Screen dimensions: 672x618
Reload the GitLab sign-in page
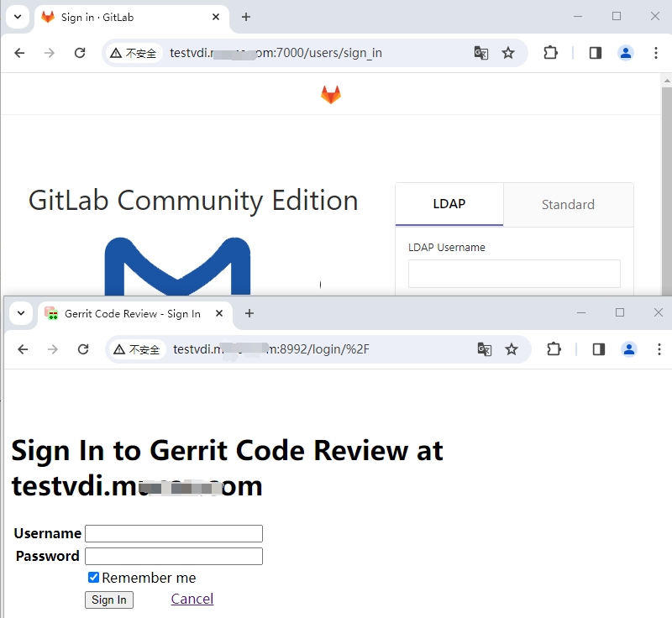tap(80, 53)
